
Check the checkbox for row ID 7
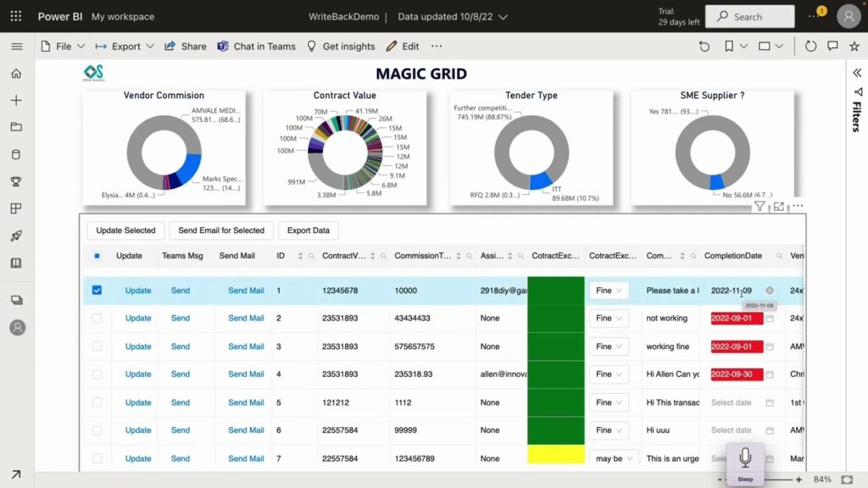[97, 458]
